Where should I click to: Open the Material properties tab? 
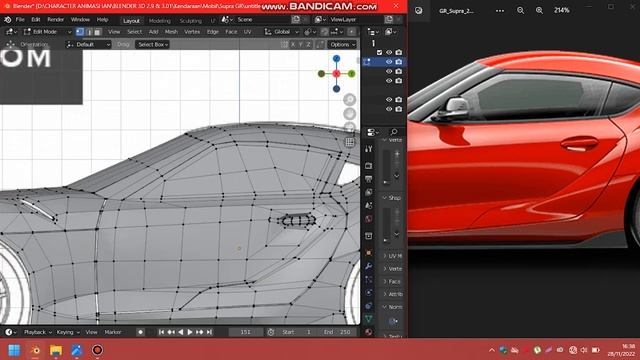coord(369,332)
